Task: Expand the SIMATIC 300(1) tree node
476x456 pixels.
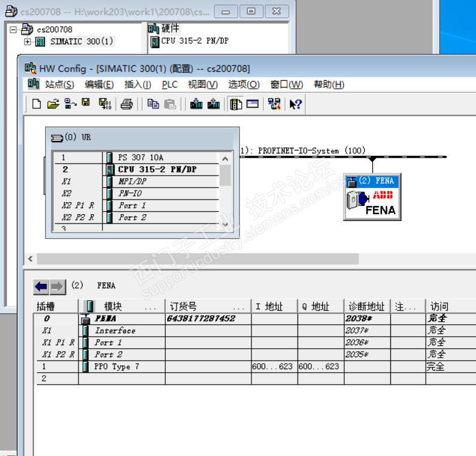Action: [x=28, y=41]
